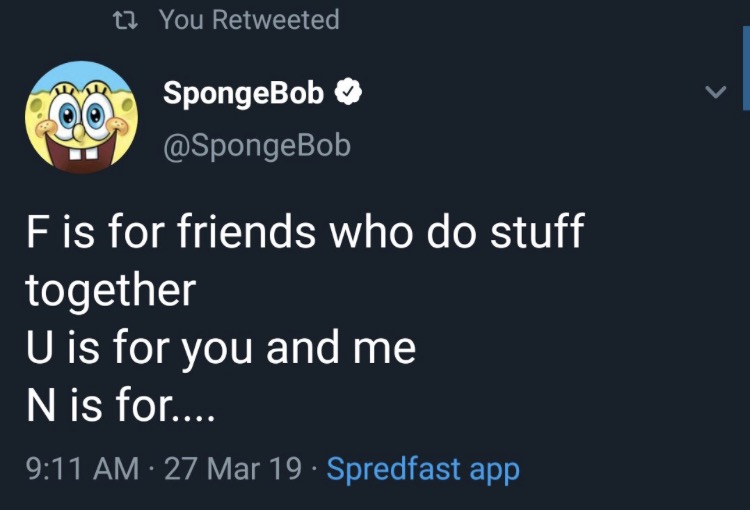
Task: Click the word "together" in the tweet
Action: point(110,291)
